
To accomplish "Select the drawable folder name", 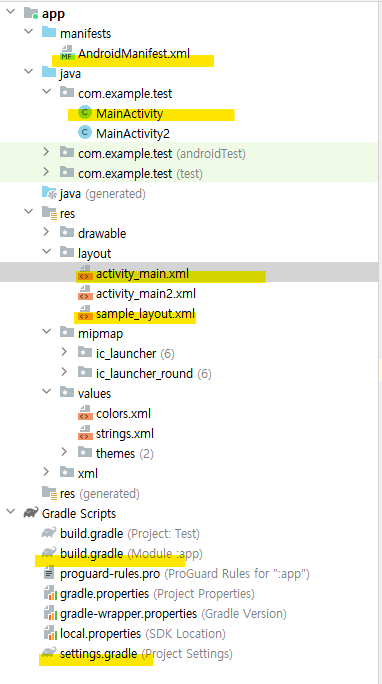I will pos(102,233).
